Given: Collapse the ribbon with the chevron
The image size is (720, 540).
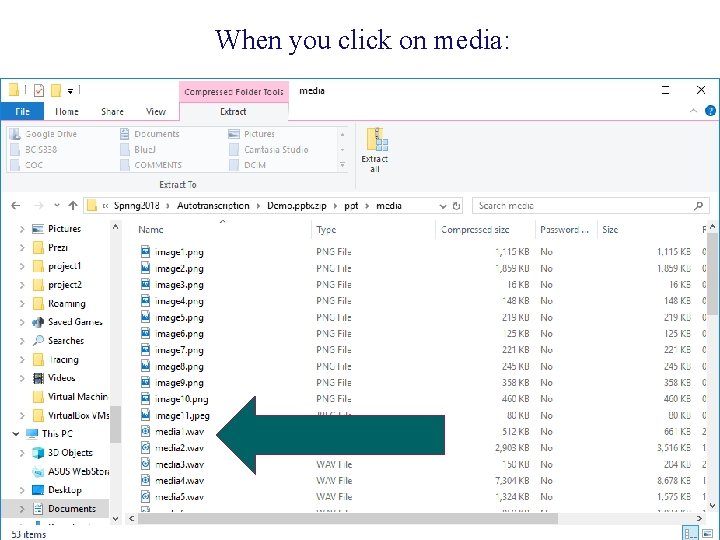Looking at the screenshot, I should click(x=693, y=111).
